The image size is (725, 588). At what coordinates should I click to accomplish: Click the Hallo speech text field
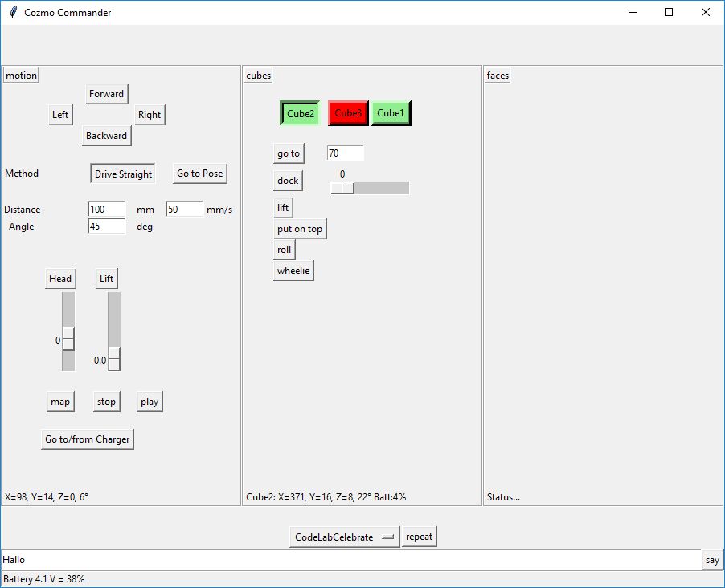[x=351, y=560]
